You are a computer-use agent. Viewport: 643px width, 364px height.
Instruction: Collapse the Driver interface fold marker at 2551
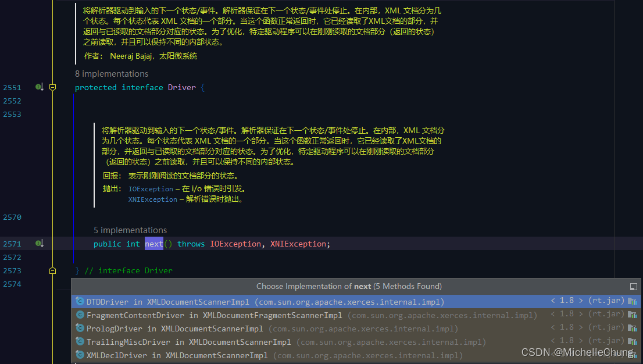(x=52, y=87)
